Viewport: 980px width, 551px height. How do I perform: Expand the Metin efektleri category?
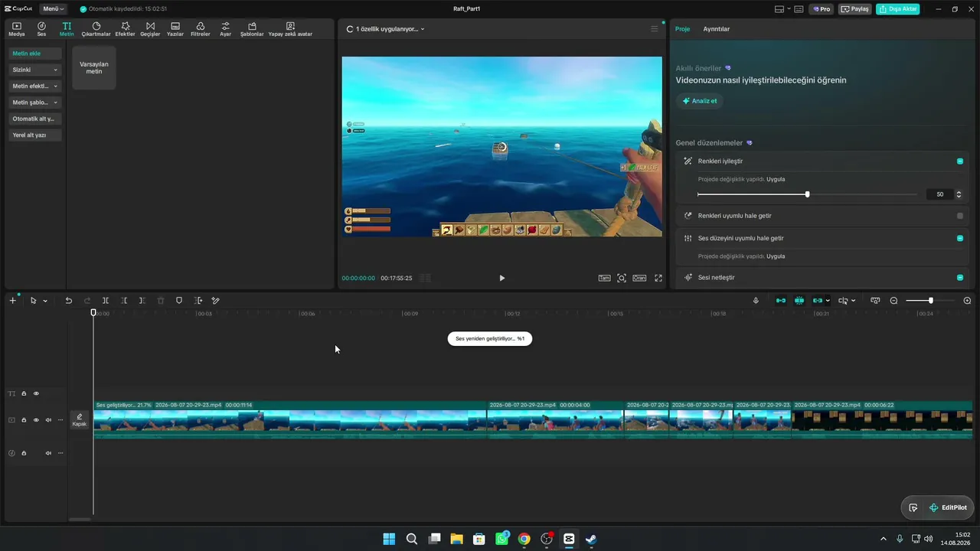pos(35,86)
